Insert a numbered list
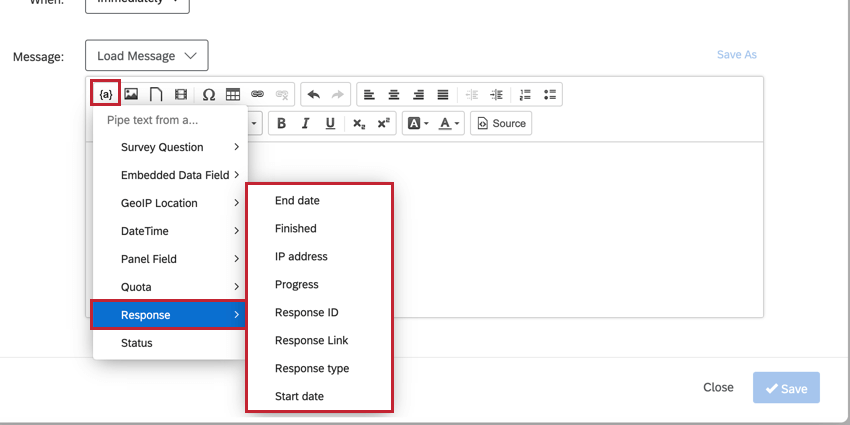Screen dimensions: 850x425 tap(525, 94)
